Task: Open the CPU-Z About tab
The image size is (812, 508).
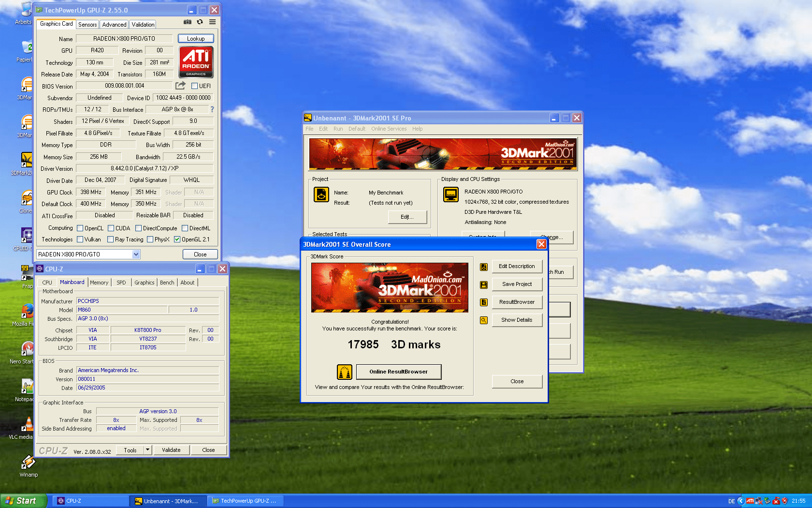Action: click(188, 283)
